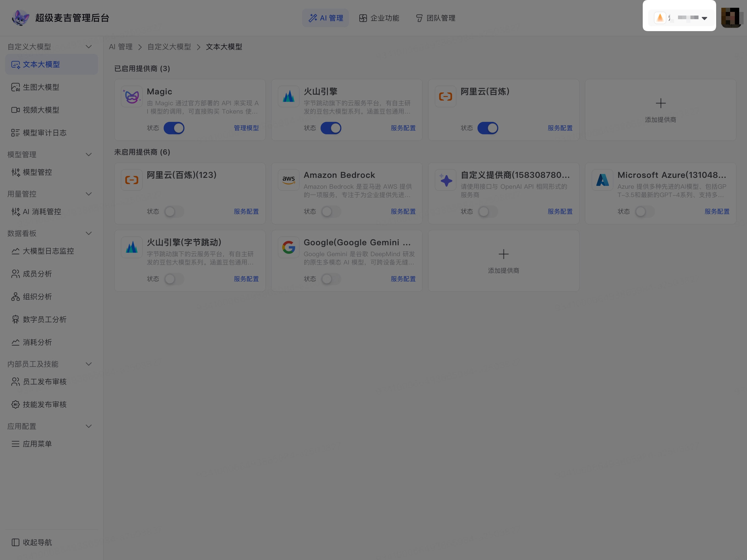This screenshot has height=560, width=747.
Task: Click the 应用菜单 hamburger icon
Action: pyautogui.click(x=15, y=444)
